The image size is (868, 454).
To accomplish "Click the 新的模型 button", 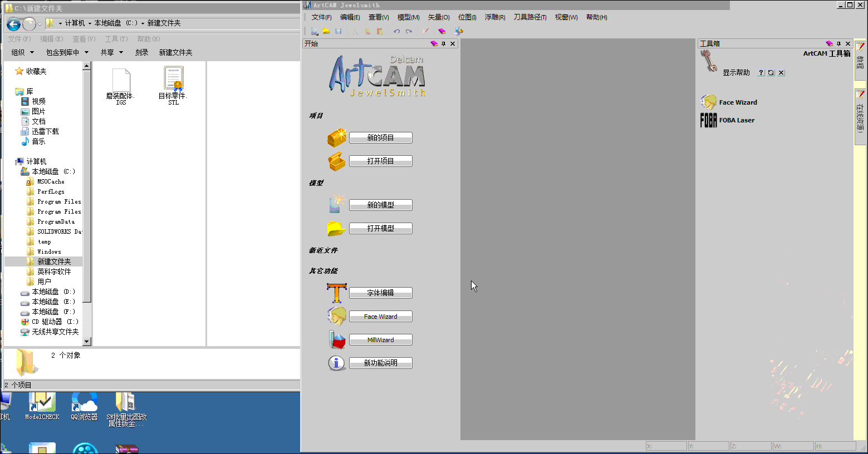I will pyautogui.click(x=381, y=205).
